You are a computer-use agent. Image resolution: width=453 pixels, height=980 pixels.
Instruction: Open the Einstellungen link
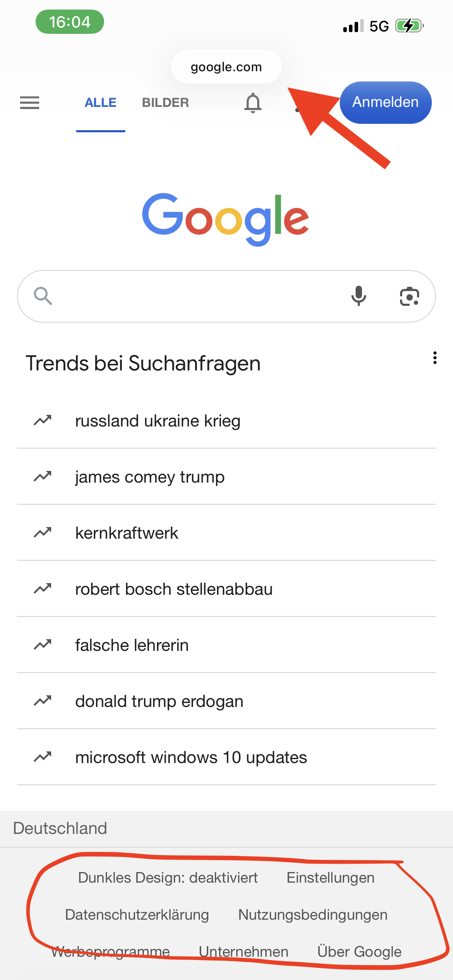coord(331,878)
